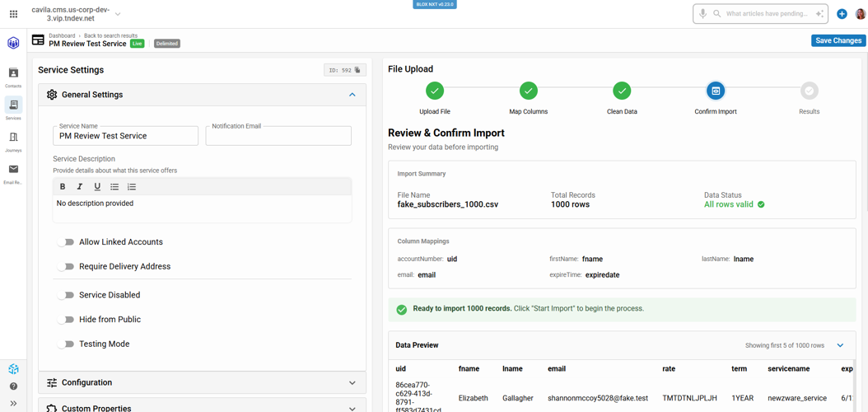Apply Italic formatting in description editor
Screen dimensions: 868x412
click(80, 187)
